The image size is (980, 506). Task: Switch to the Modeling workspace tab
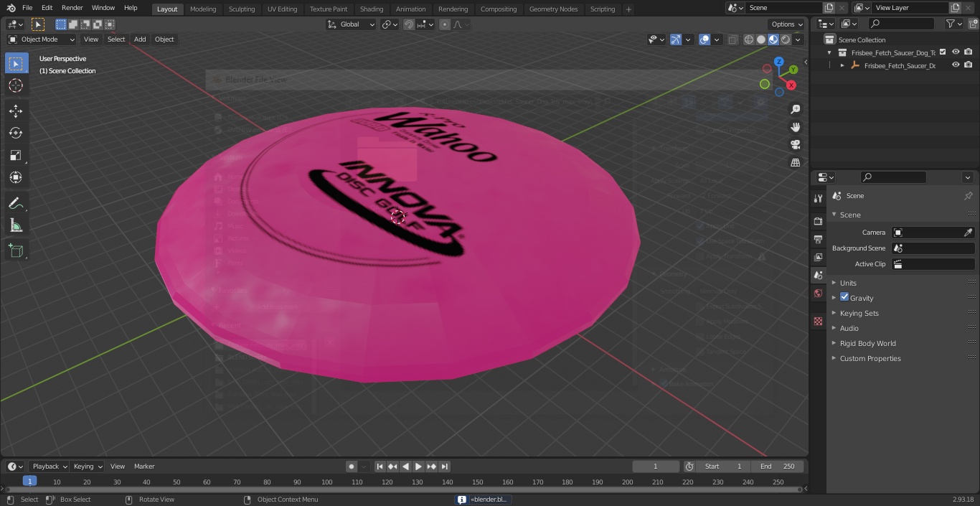(203, 9)
